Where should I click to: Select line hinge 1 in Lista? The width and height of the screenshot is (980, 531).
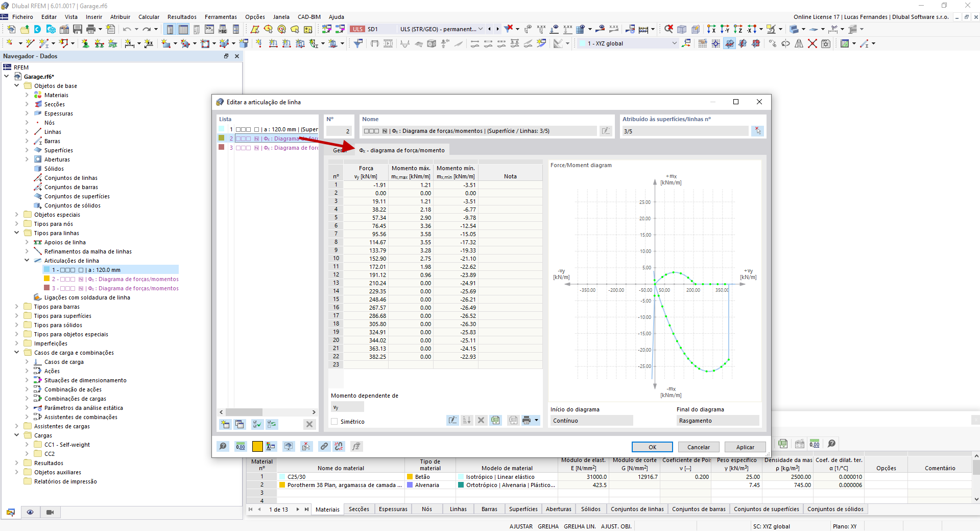tap(268, 129)
